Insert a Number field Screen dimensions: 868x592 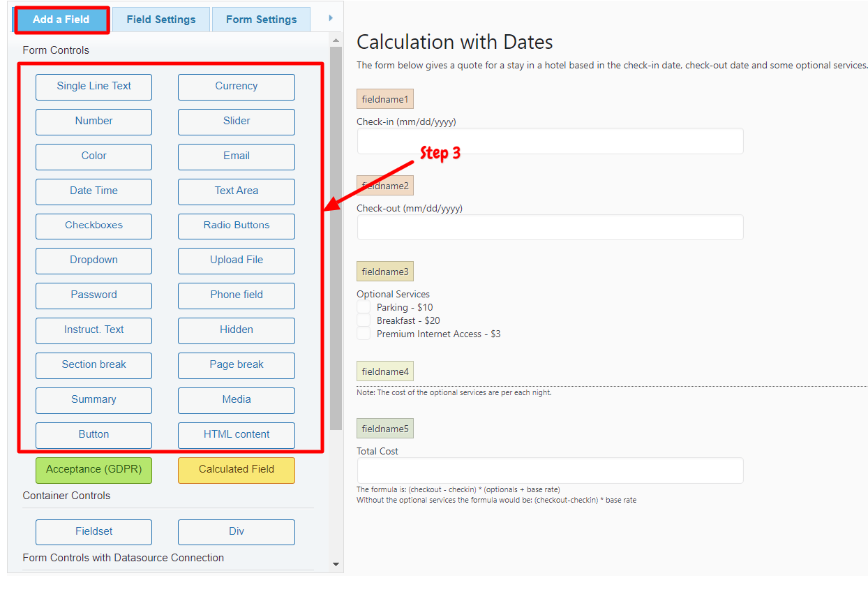point(93,121)
